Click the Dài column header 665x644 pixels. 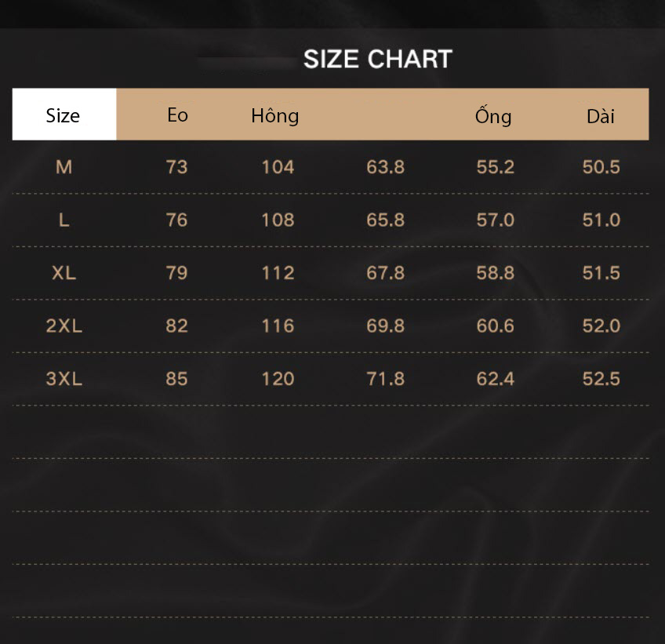point(601,116)
